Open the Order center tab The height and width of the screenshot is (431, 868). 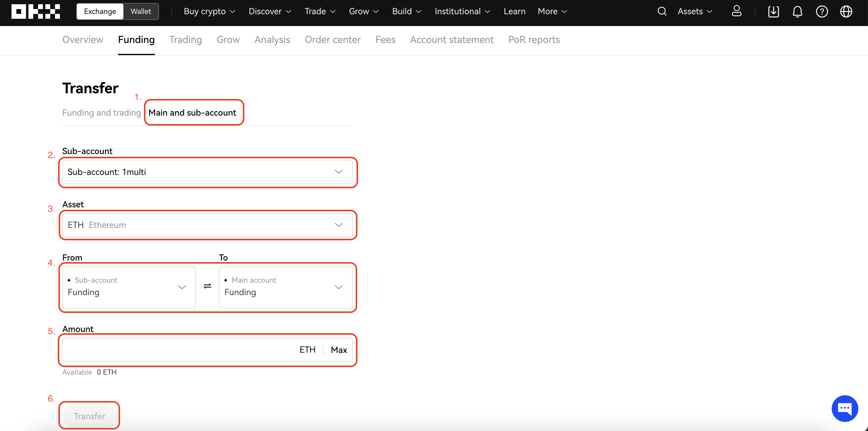[x=333, y=40]
